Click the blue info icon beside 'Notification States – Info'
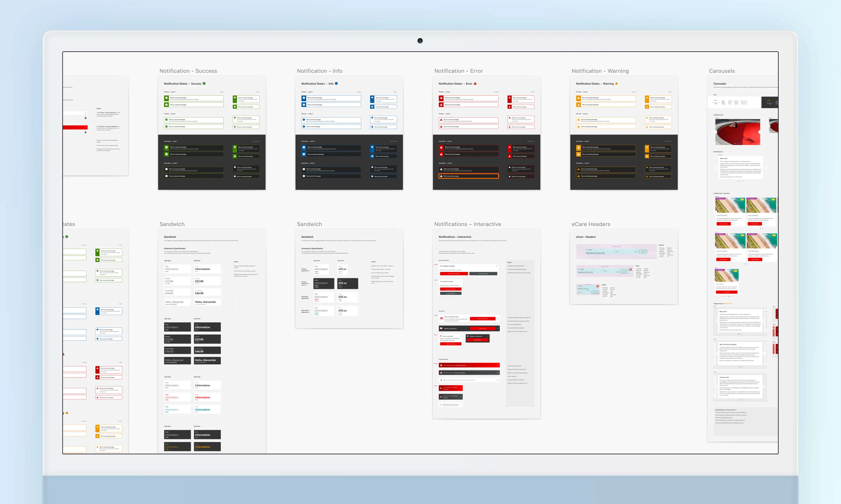This screenshot has height=504, width=841. [336, 83]
